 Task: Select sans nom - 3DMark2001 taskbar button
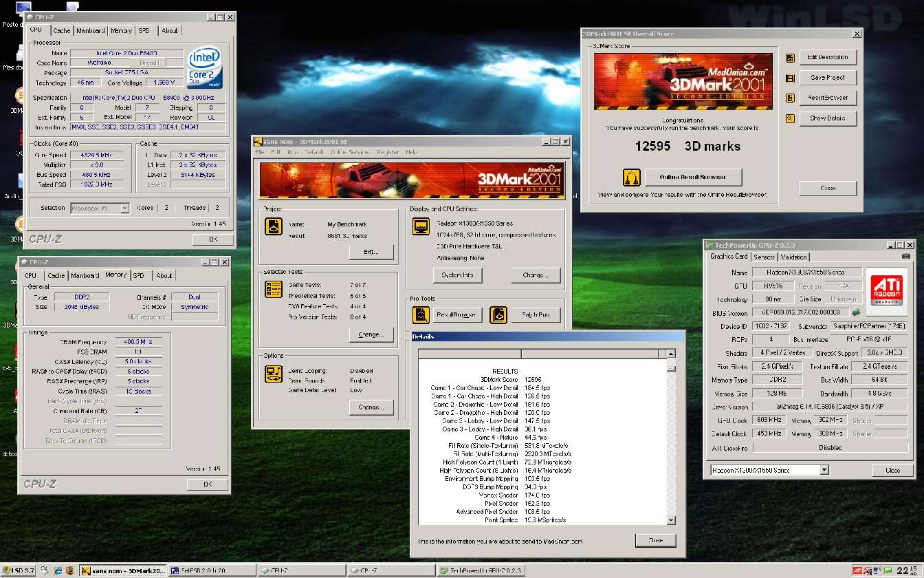(123, 570)
